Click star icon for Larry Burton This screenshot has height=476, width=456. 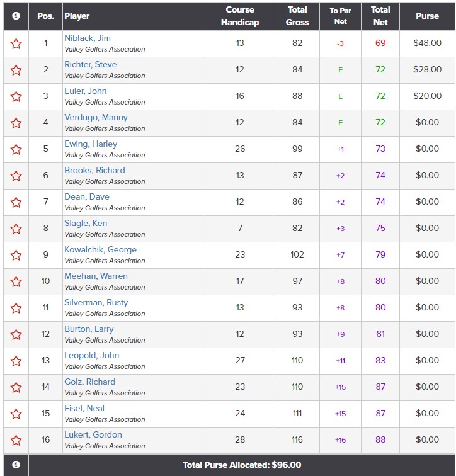tap(16, 334)
